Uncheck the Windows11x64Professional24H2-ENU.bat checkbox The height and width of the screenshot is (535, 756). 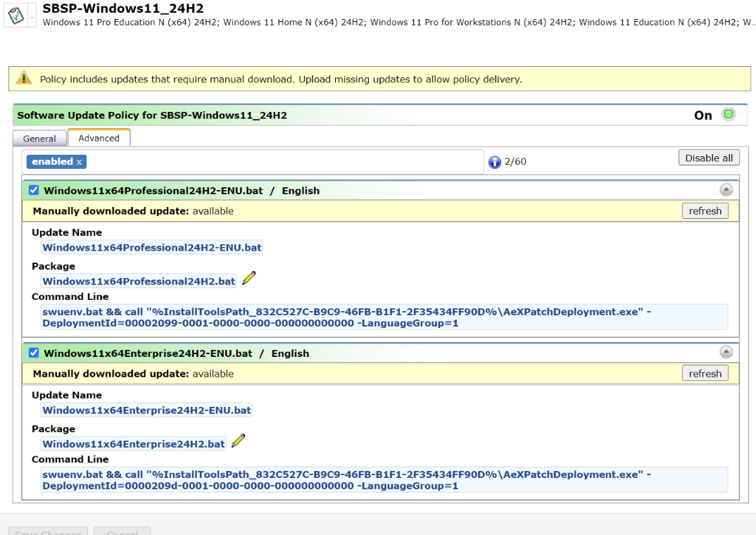tap(34, 190)
